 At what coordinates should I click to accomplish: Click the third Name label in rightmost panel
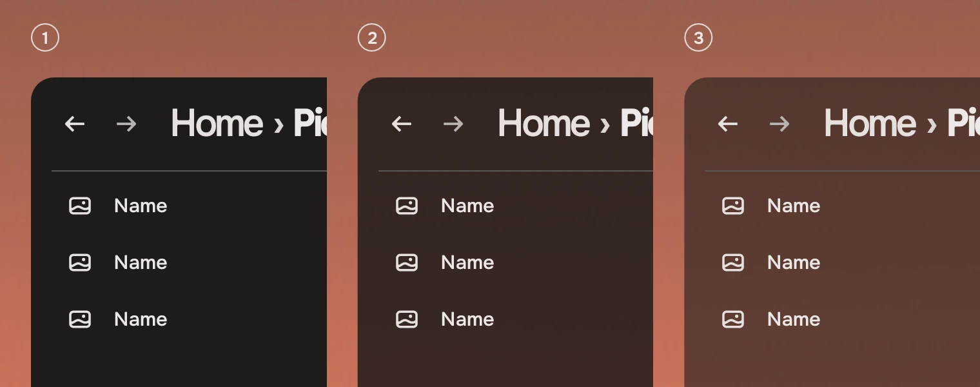pos(794,319)
